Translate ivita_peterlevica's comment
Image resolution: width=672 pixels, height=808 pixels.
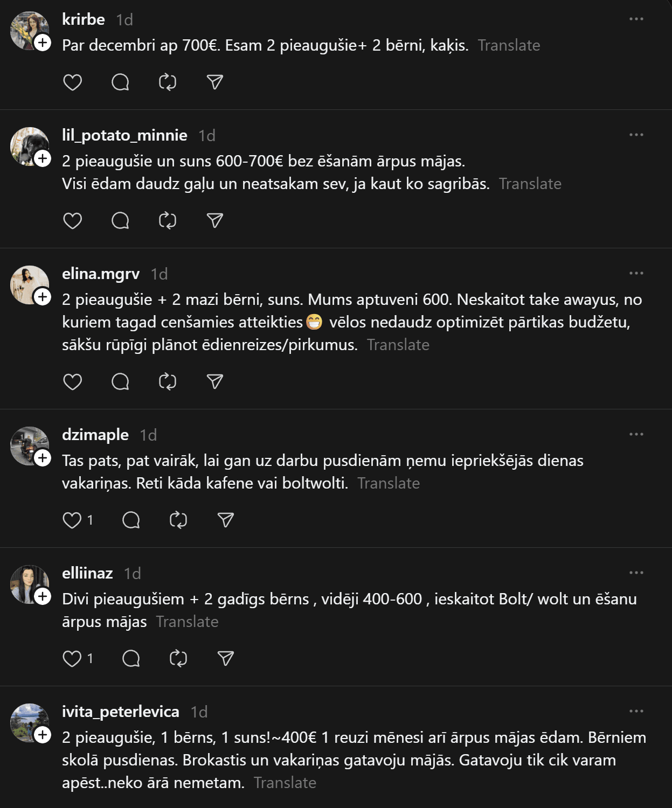coord(285,783)
